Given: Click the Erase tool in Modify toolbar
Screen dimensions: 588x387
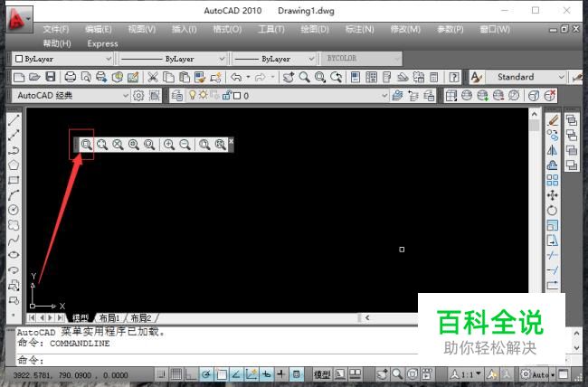Looking at the screenshot, I should pos(553,120).
